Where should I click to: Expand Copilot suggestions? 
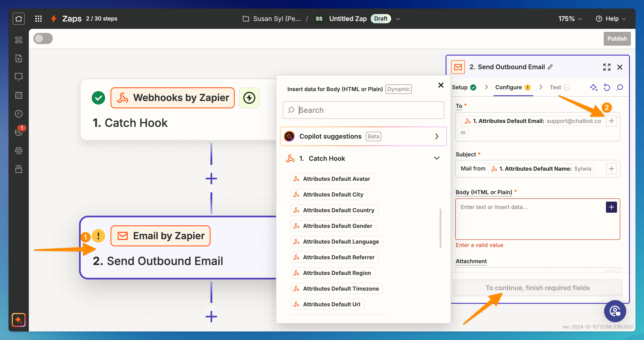(x=437, y=136)
